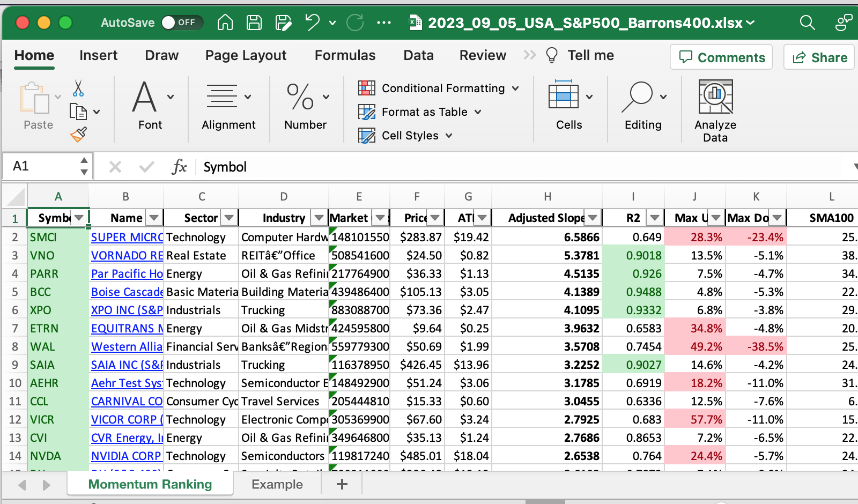Open the Formulas ribbon tab

coord(345,55)
